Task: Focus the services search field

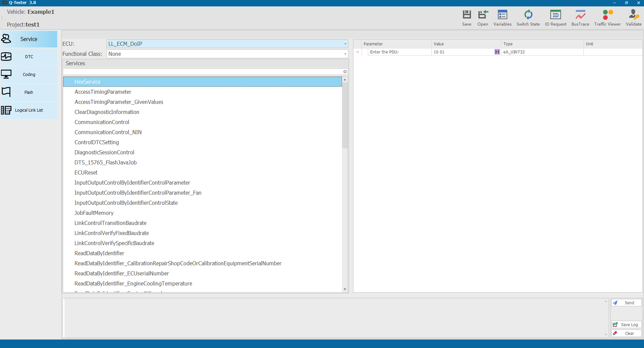Action: [203, 72]
